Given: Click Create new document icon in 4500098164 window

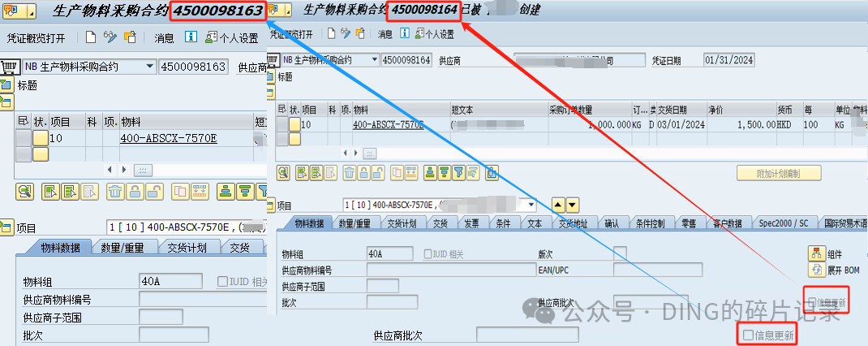Looking at the screenshot, I should 331,34.
